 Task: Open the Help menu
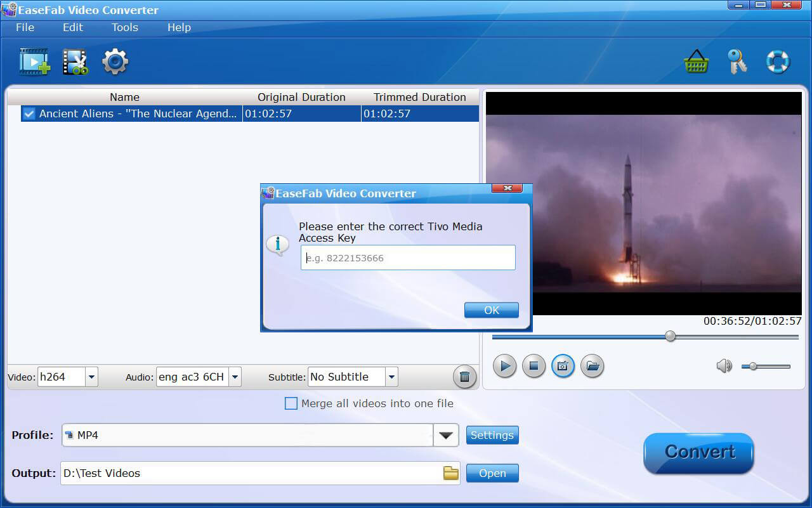pos(179,27)
